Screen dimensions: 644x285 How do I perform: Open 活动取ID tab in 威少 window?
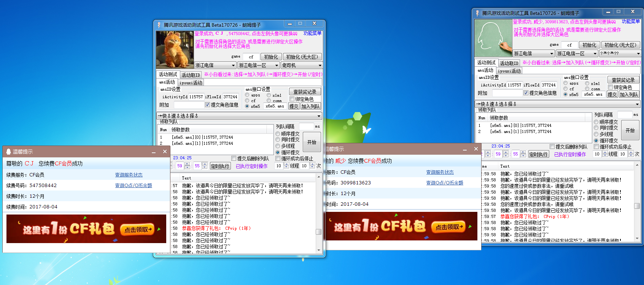point(509,63)
